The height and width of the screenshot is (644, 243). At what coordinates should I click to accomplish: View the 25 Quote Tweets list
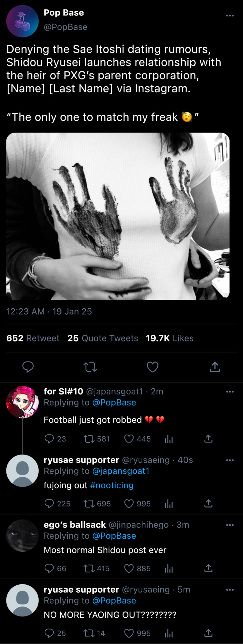102,338
